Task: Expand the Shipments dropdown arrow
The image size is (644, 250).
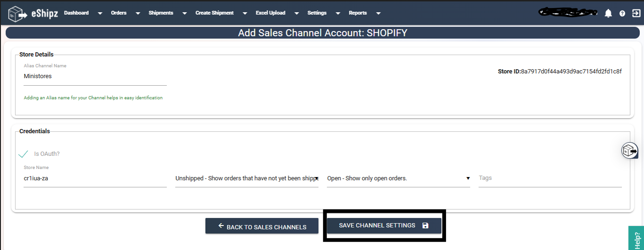Action: tap(184, 14)
